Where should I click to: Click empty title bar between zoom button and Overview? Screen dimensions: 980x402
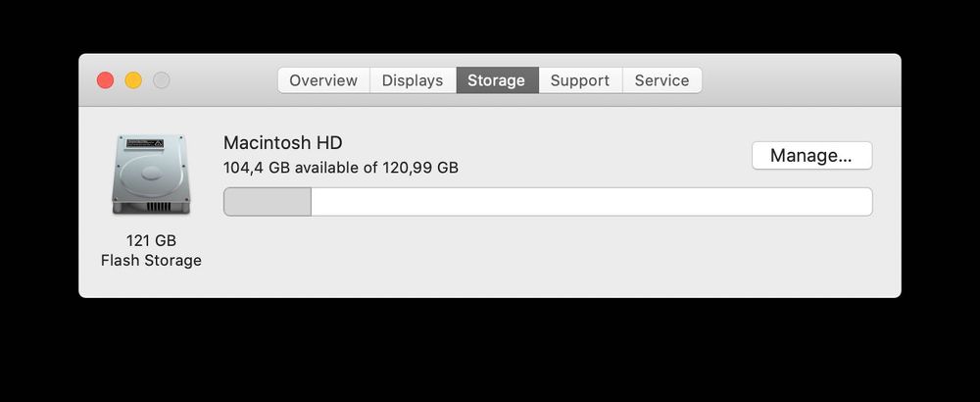(x=223, y=80)
